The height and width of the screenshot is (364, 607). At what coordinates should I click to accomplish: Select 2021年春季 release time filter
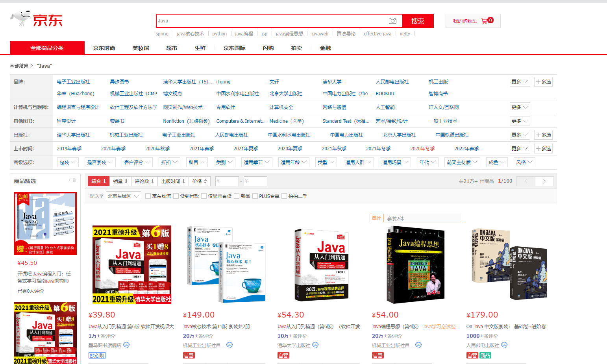click(x=202, y=149)
